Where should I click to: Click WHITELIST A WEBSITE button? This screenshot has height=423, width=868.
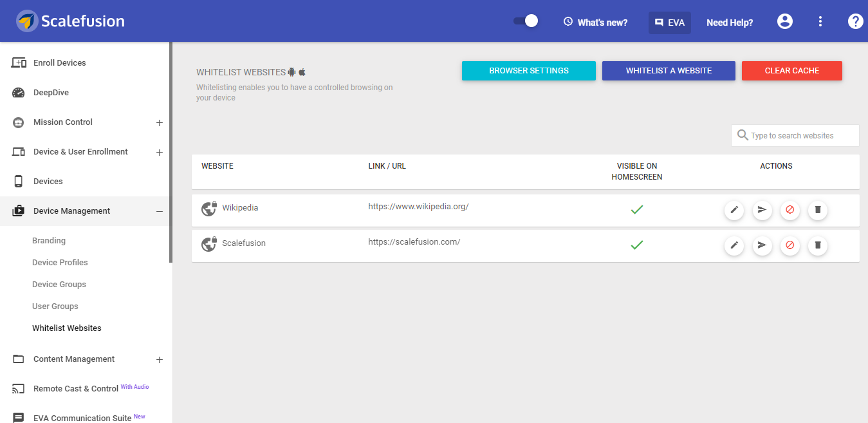[x=669, y=71]
